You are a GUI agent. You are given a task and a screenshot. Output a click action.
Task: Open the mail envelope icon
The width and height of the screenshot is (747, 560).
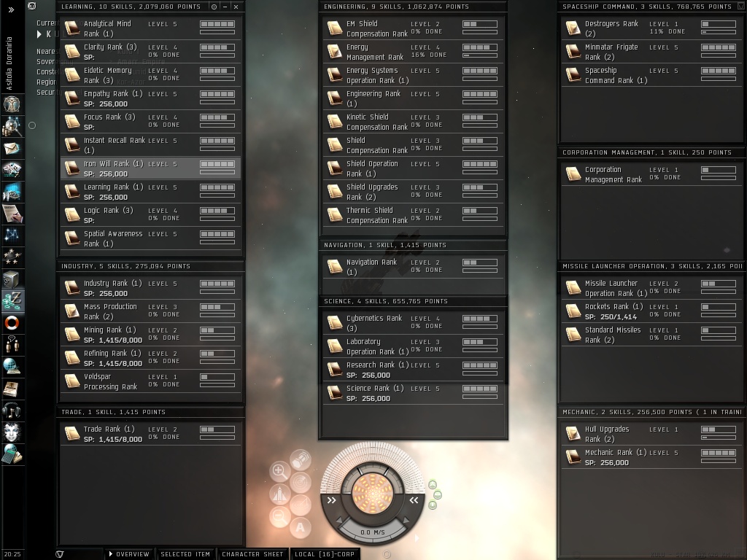(x=12, y=149)
